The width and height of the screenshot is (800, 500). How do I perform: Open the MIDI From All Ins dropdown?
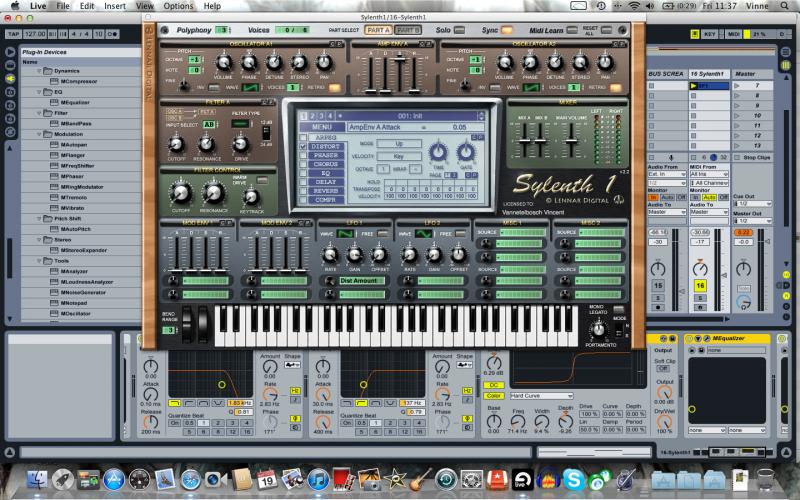(709, 174)
